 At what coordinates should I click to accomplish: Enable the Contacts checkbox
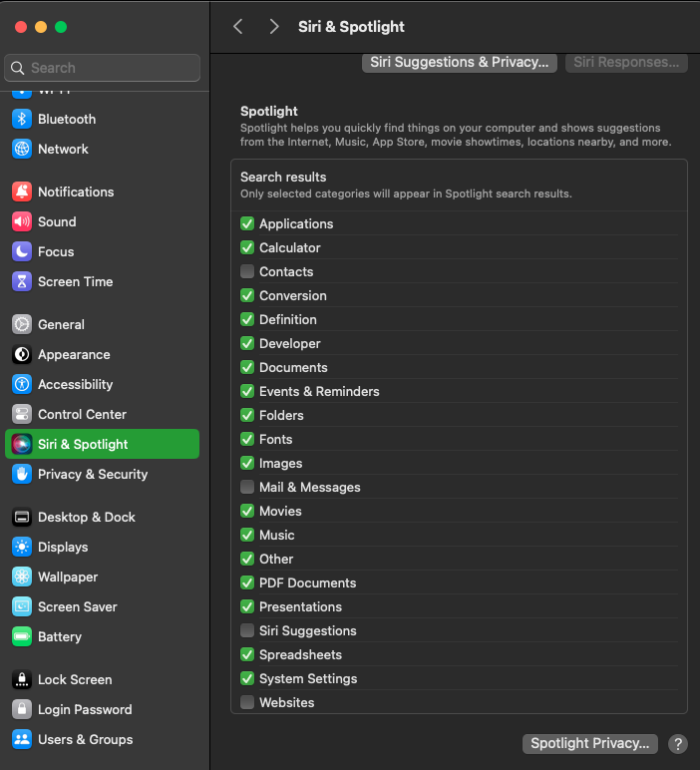point(247,271)
